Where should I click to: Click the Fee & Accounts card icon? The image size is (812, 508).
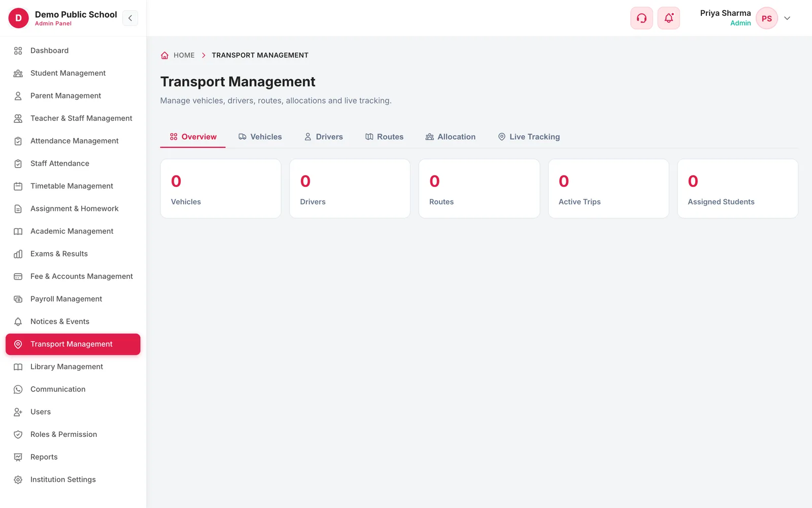pyautogui.click(x=18, y=276)
